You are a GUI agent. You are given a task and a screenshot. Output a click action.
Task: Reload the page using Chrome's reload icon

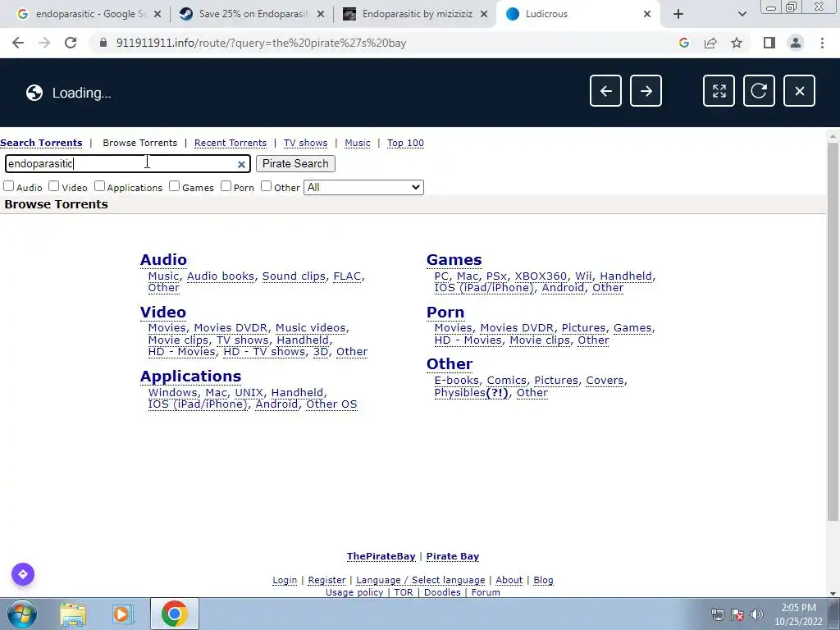(x=71, y=43)
